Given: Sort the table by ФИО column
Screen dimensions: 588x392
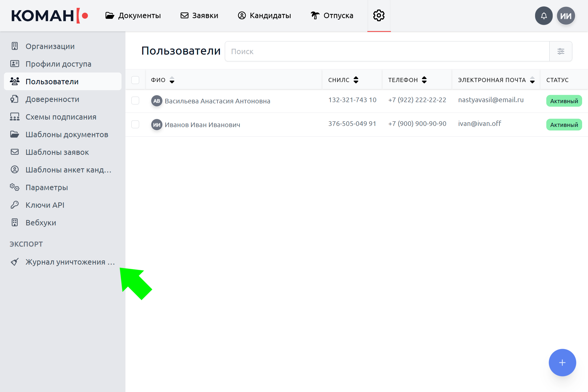Looking at the screenshot, I should coord(172,80).
